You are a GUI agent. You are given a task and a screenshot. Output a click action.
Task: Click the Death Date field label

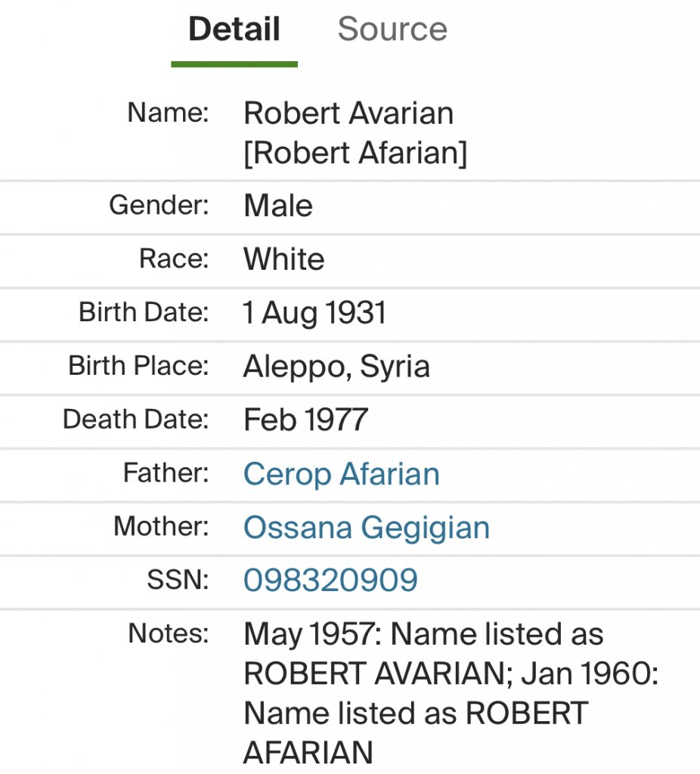[x=135, y=420]
